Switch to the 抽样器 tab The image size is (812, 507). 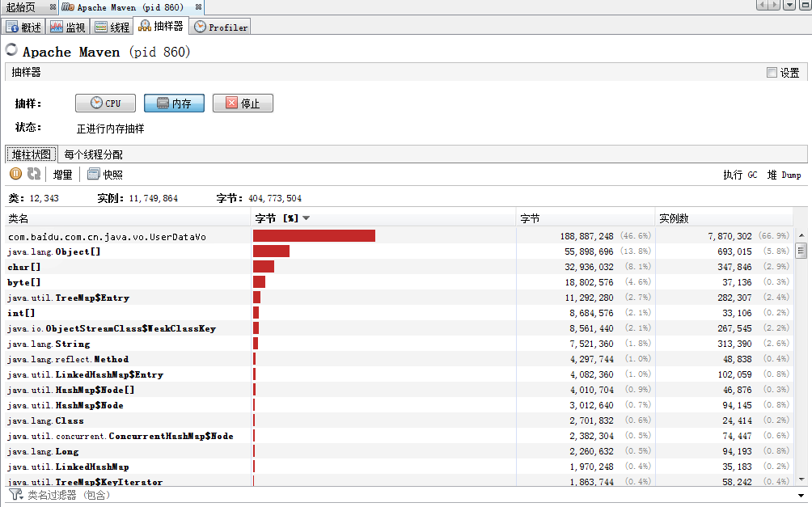161,27
